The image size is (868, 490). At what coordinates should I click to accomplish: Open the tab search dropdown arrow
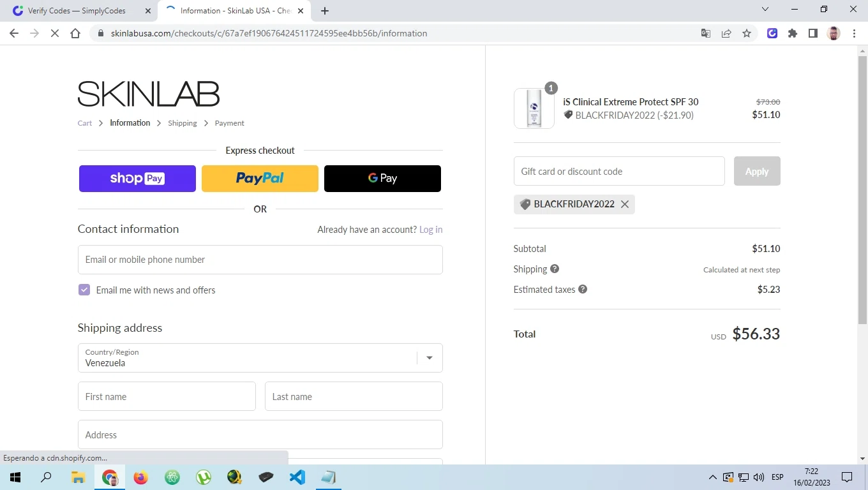tap(766, 10)
